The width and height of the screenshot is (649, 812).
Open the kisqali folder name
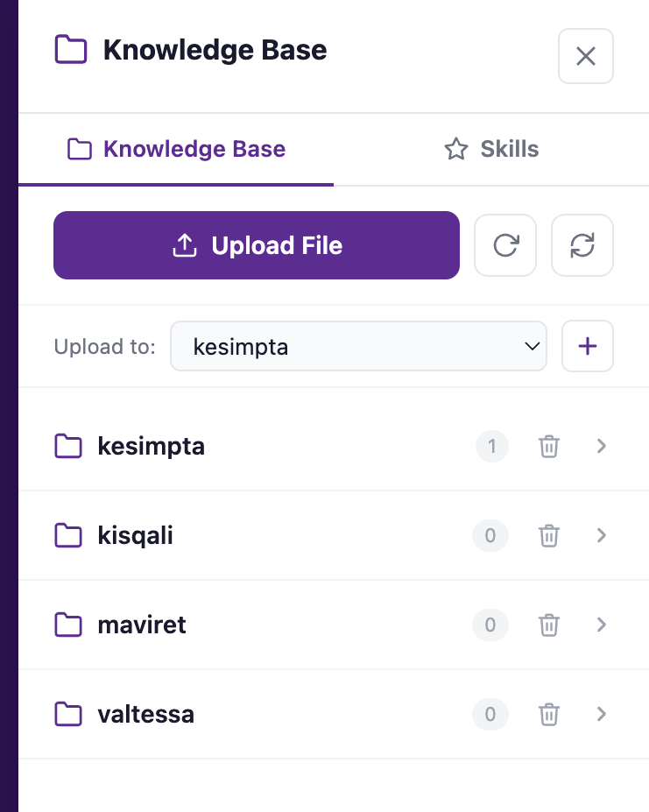coord(135,535)
